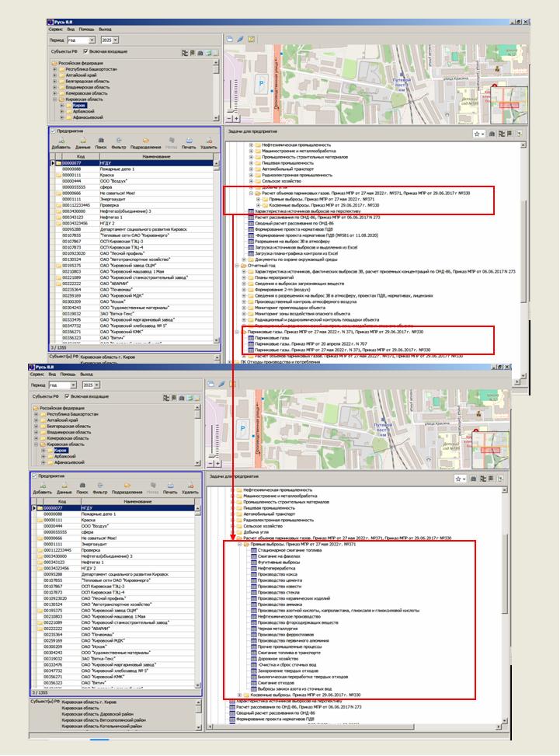Click star favorites icon in upper tasks panel
560x756 pixels.
pos(476,134)
